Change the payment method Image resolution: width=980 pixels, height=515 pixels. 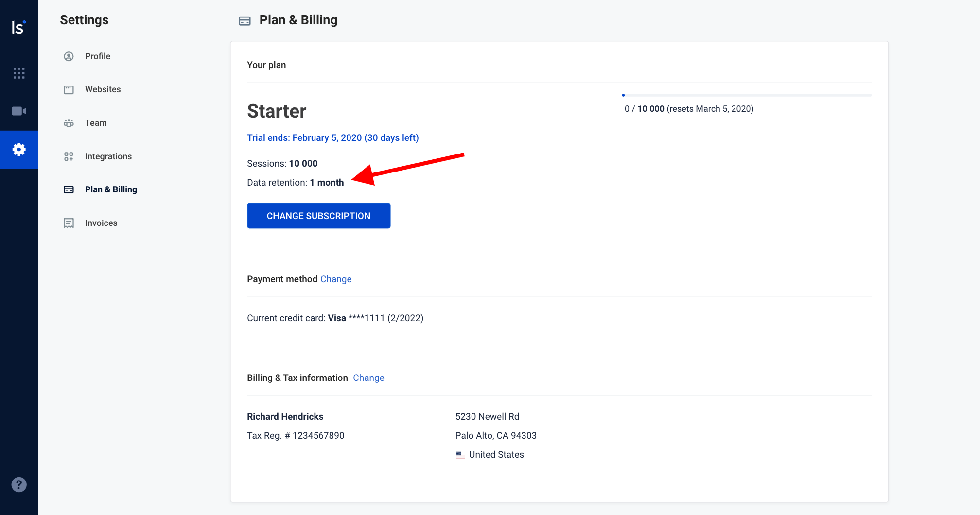[x=336, y=279]
